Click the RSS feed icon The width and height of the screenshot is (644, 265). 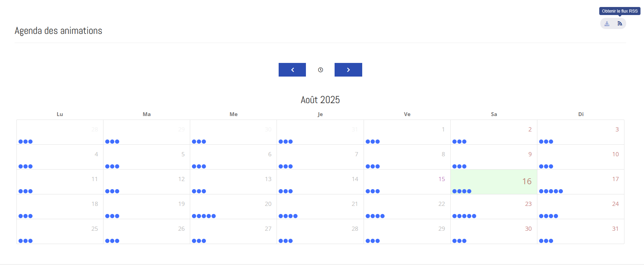coord(620,23)
